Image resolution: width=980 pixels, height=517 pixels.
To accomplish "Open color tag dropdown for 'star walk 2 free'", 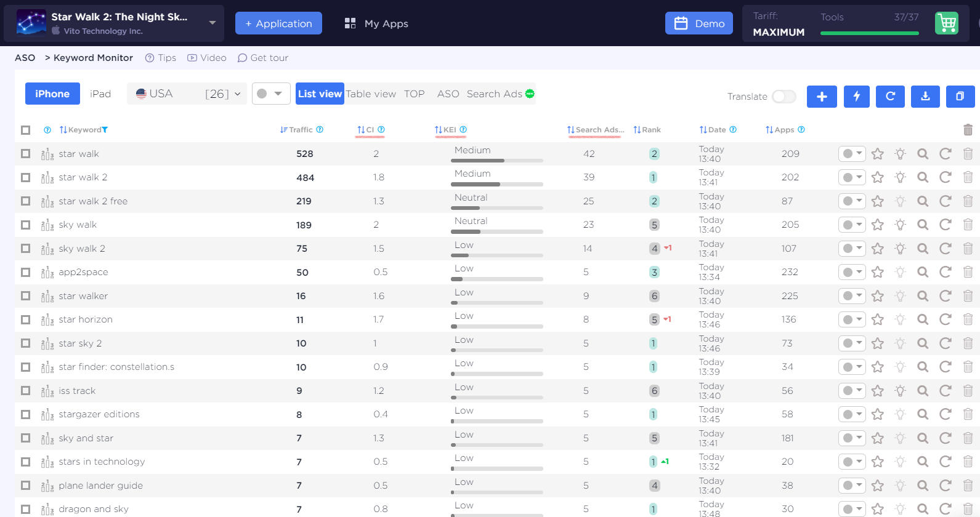I will (x=852, y=201).
